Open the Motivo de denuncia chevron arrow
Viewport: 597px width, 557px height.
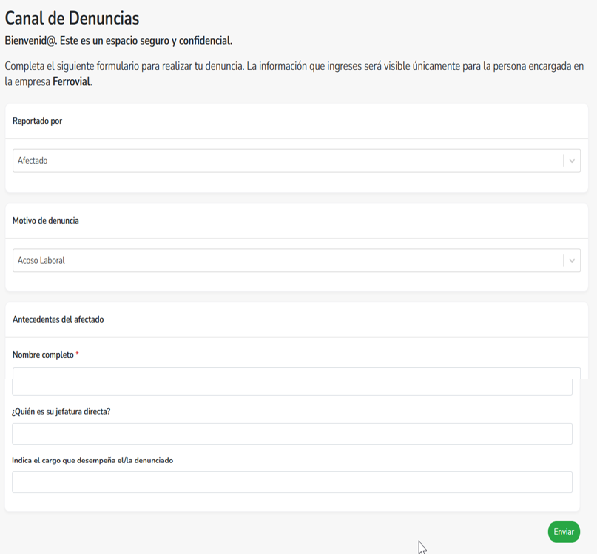click(572, 261)
